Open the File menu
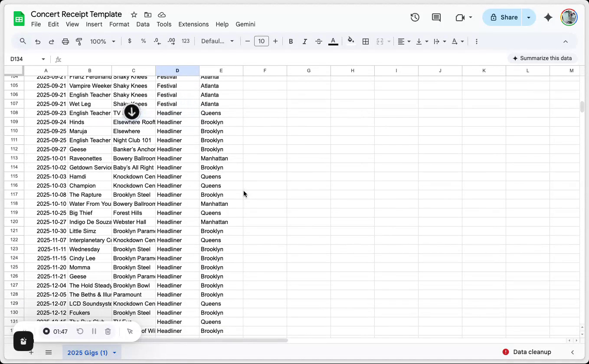589x364 pixels. (x=36, y=24)
